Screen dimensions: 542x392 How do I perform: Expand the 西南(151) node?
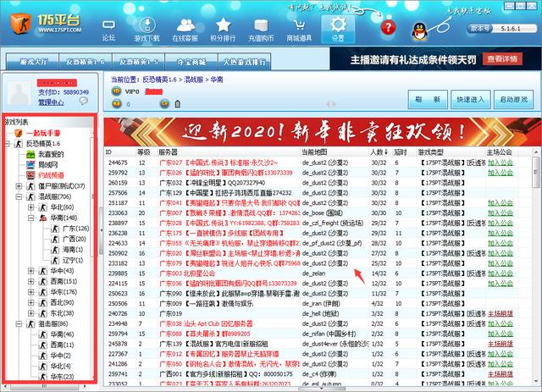click(30, 281)
